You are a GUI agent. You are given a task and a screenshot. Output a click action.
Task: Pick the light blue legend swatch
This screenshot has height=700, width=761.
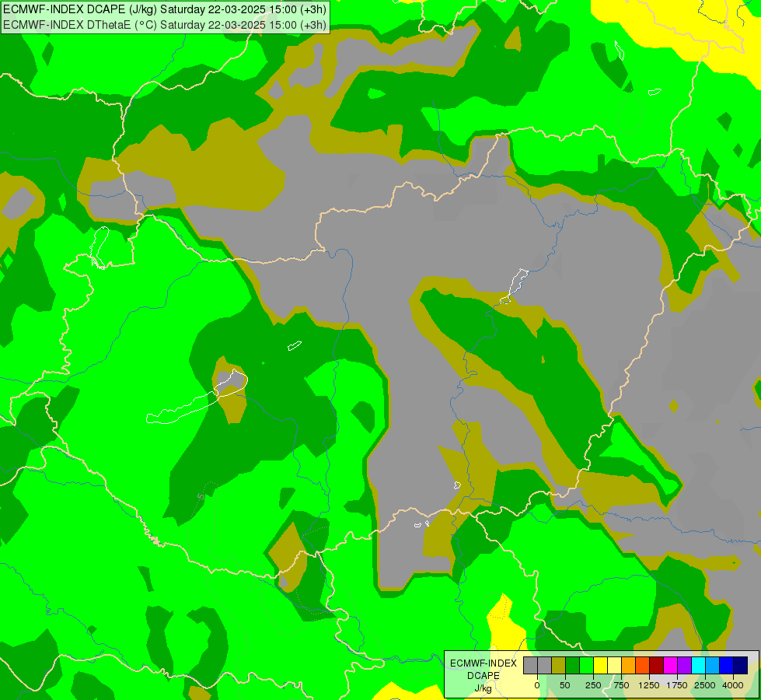(x=713, y=666)
